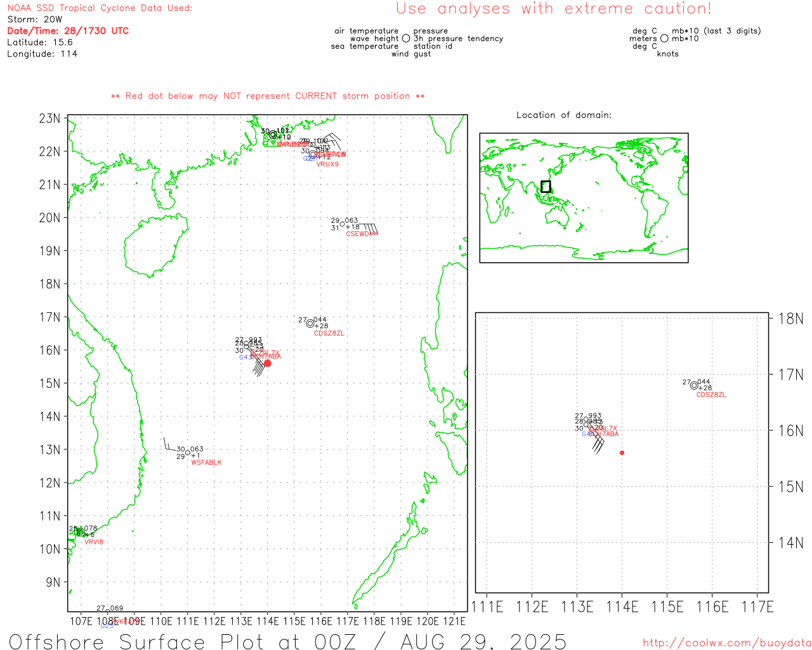Image resolution: width=812 pixels, height=650 pixels.
Task: Click the VRVI8 station label
Action: click(x=94, y=542)
